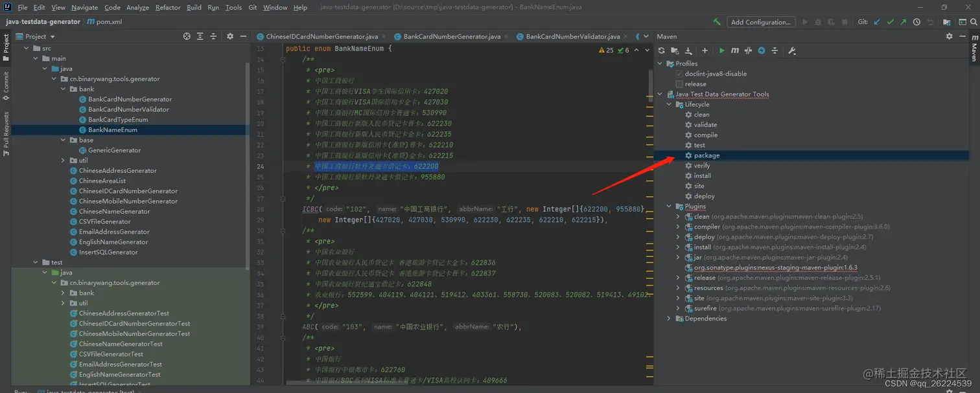Add a Maven project with plus icon

pyautogui.click(x=705, y=51)
